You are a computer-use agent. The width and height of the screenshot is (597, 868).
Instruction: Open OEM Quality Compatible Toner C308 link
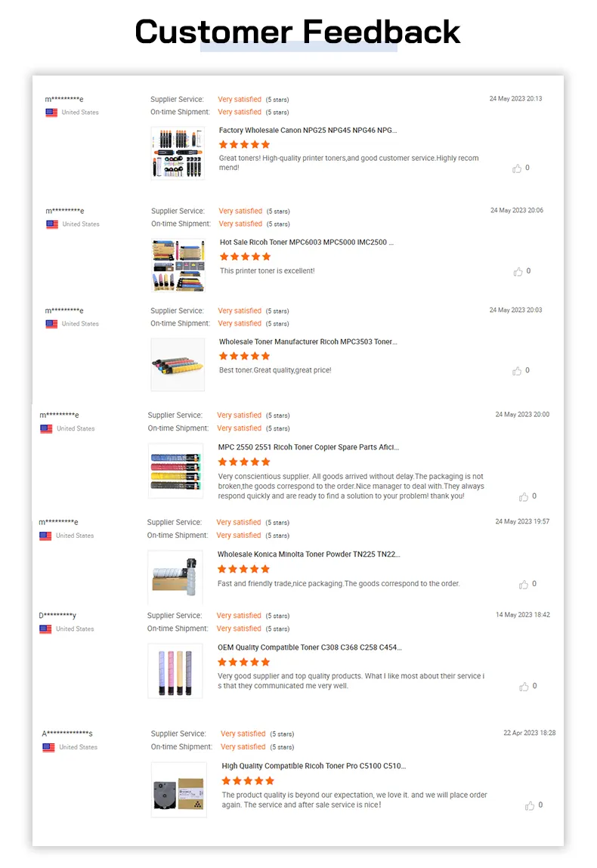coord(309,647)
